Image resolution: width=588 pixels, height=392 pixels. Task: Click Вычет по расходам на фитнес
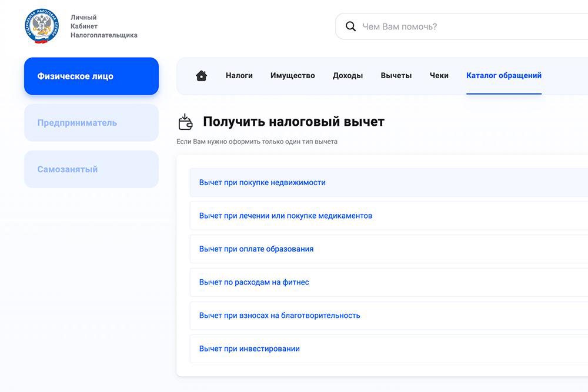(253, 282)
